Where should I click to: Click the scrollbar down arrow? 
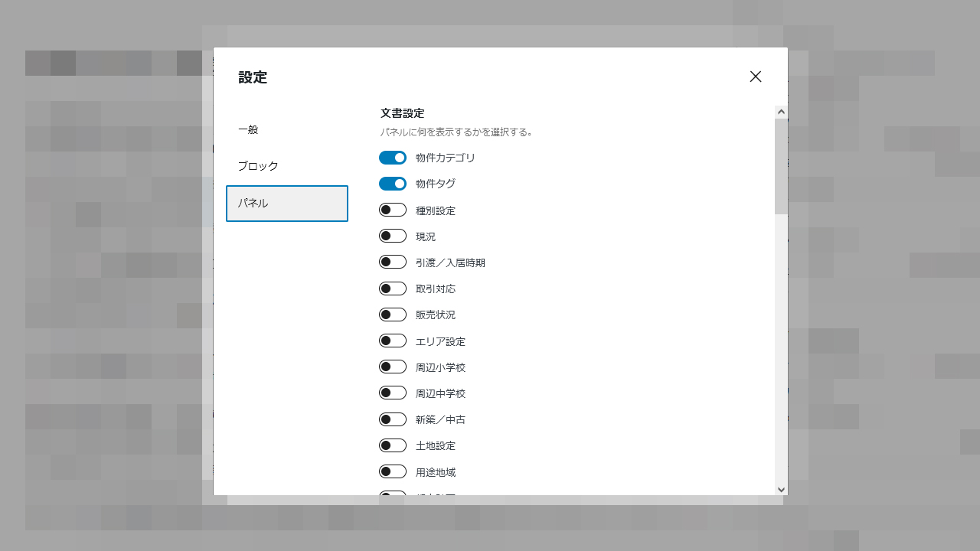tap(781, 489)
